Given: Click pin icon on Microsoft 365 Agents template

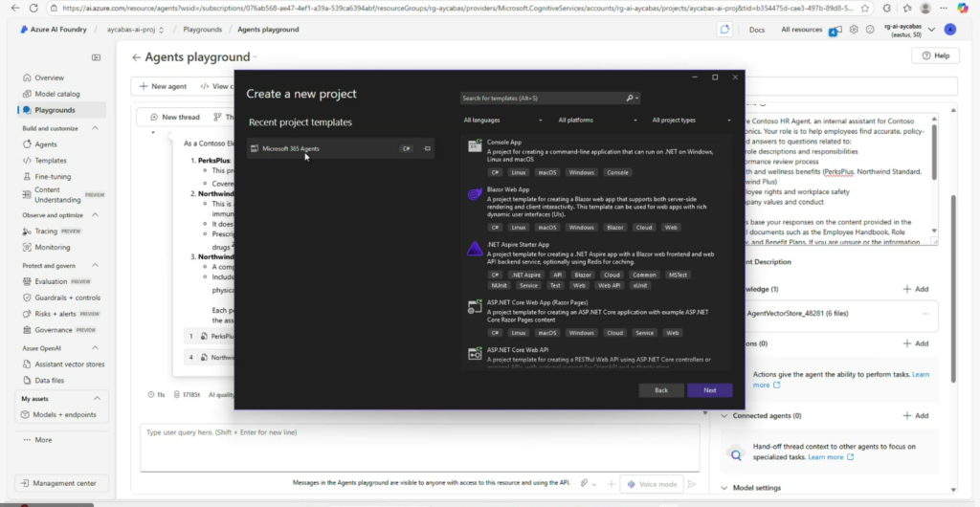Looking at the screenshot, I should click(427, 148).
